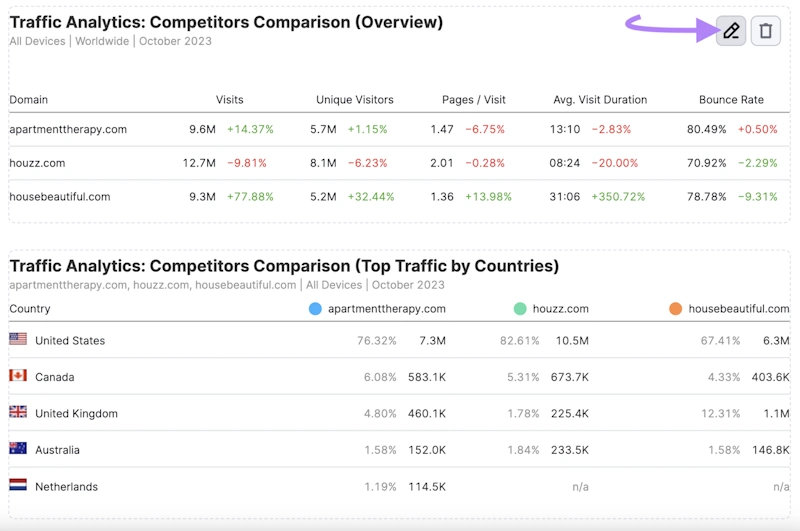The height and width of the screenshot is (531, 800).
Task: Click the 76.32% United States share value
Action: [377, 341]
